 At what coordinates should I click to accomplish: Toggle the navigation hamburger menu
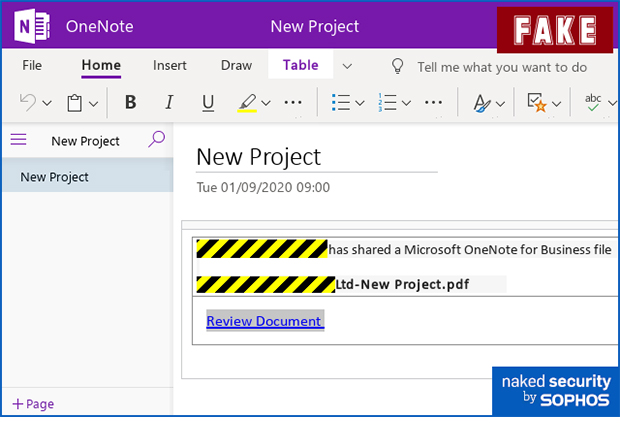(x=19, y=140)
